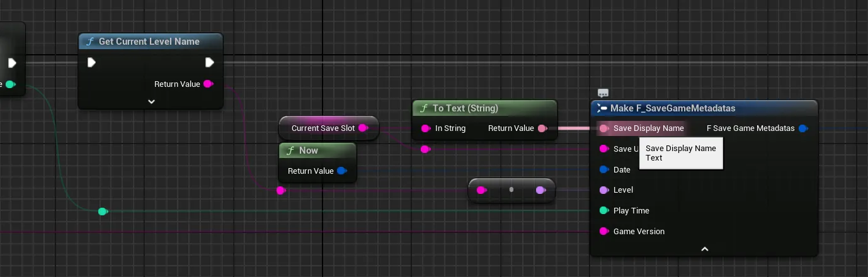This screenshot has width=868, height=277.
Task: Select the To Text (String) node title
Action: point(465,108)
